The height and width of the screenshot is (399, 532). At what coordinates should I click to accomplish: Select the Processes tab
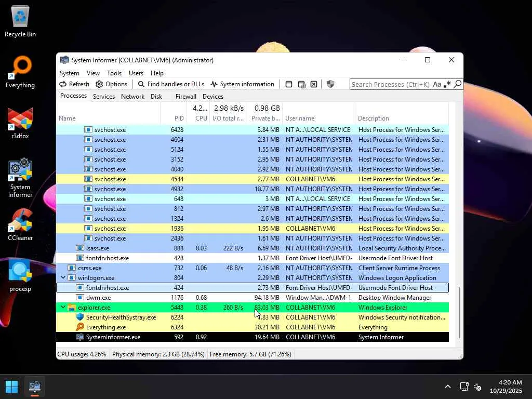(x=73, y=96)
